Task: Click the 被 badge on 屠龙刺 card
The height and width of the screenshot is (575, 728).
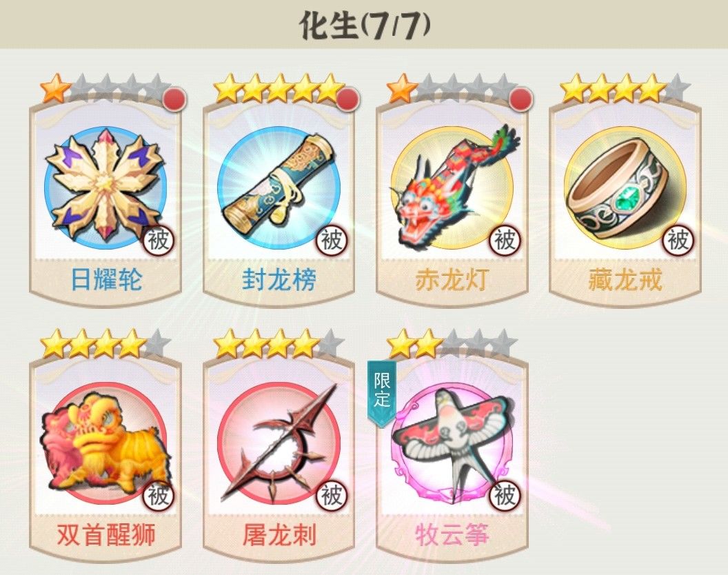Action: click(x=332, y=494)
